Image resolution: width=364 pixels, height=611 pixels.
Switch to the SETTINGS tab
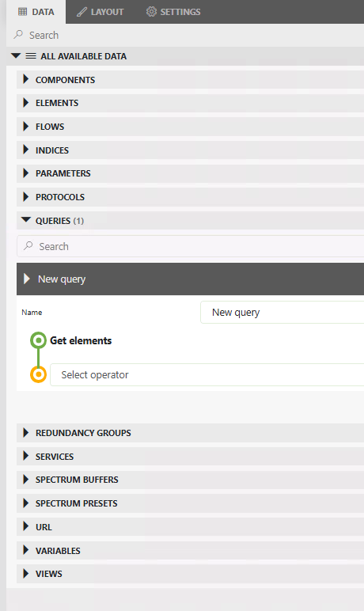173,12
